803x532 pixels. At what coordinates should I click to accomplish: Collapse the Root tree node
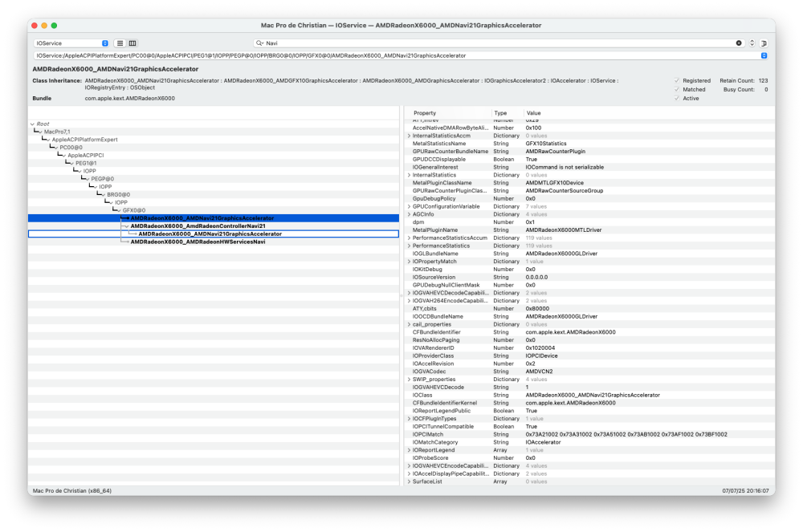tap(33, 124)
